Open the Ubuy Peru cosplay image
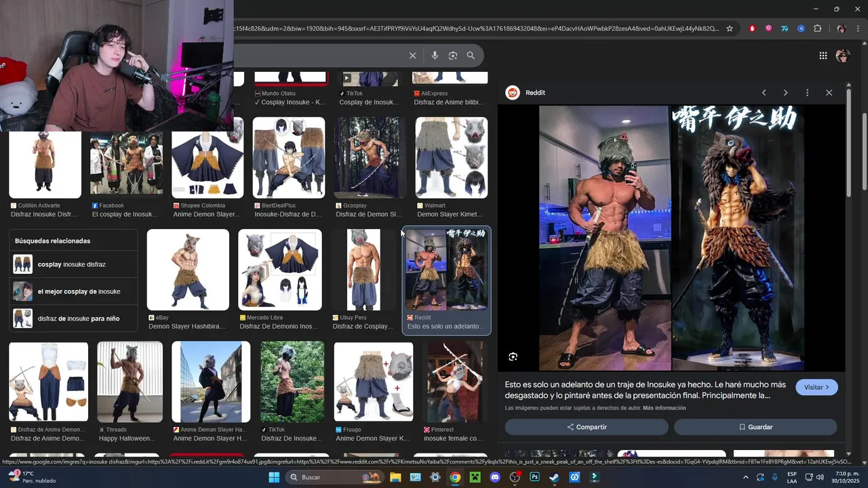The width and height of the screenshot is (868, 488). click(x=364, y=270)
